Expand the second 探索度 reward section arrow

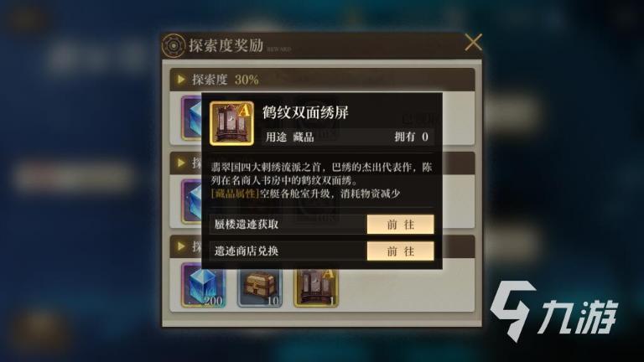coord(181,163)
